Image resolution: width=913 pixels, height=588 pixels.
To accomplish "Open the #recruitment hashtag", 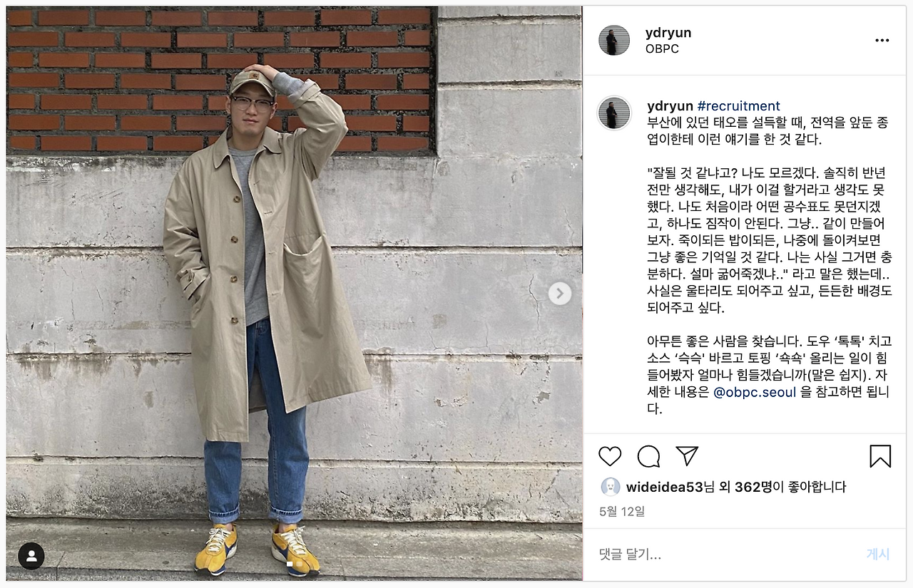I will pyautogui.click(x=738, y=106).
